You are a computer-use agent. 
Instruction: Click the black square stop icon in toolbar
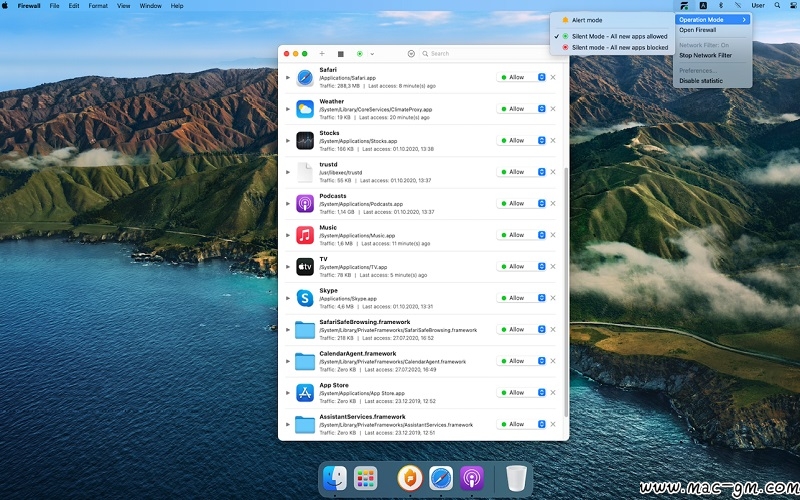(341, 54)
